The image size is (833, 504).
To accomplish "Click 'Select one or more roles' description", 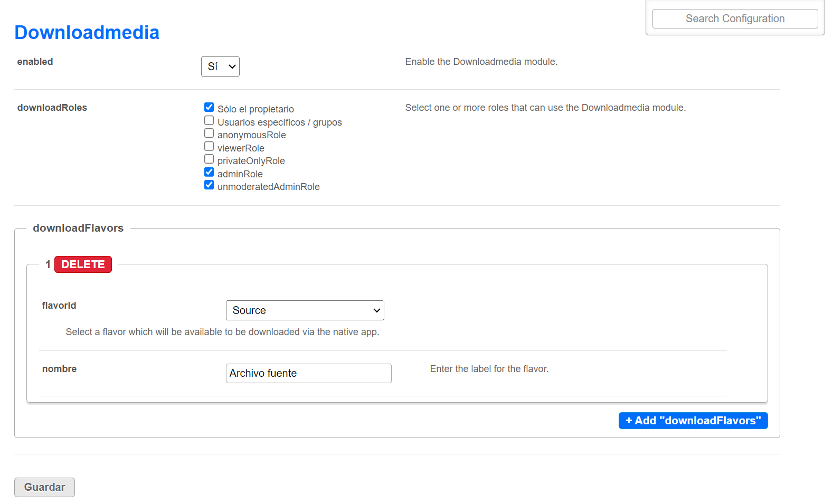I will click(545, 108).
